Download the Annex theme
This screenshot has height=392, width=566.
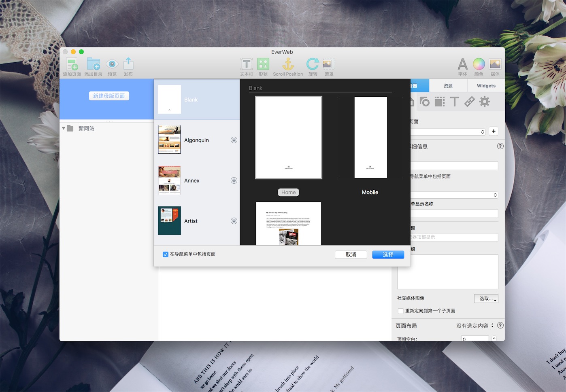[234, 180]
